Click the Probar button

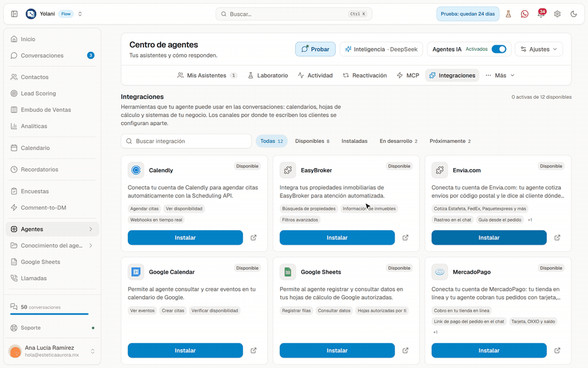coord(315,49)
